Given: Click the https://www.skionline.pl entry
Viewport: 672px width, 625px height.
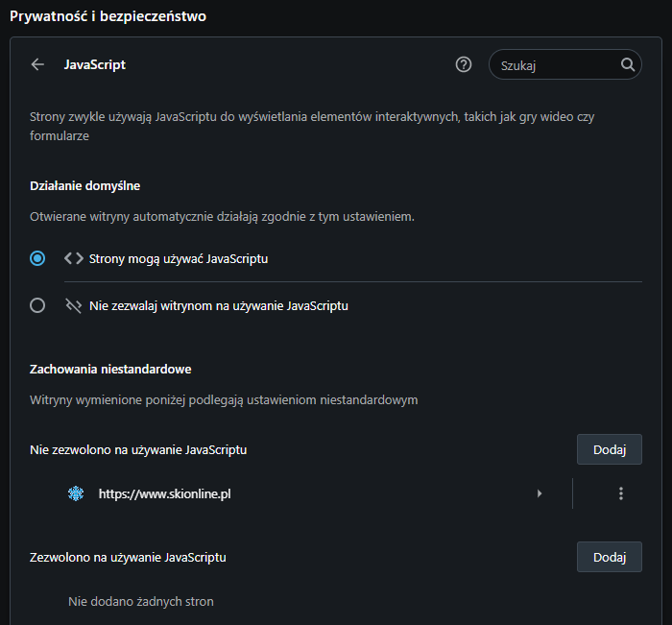Looking at the screenshot, I should coord(164,493).
